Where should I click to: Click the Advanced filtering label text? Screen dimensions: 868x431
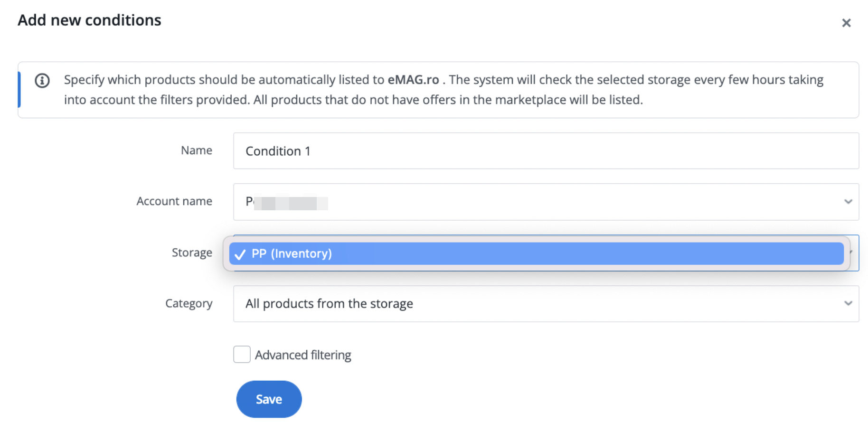pos(303,355)
